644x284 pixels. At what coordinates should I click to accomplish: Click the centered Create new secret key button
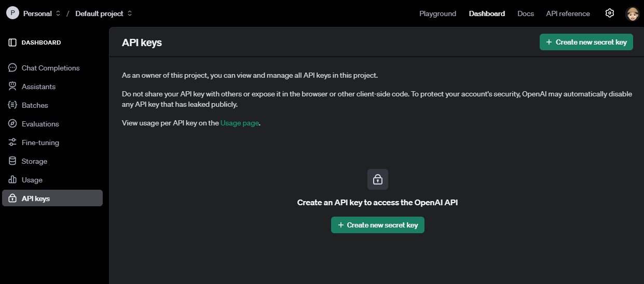pyautogui.click(x=378, y=225)
